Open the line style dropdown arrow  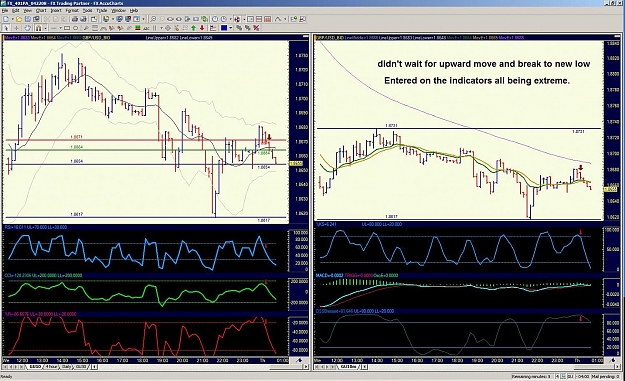[x=61, y=28]
